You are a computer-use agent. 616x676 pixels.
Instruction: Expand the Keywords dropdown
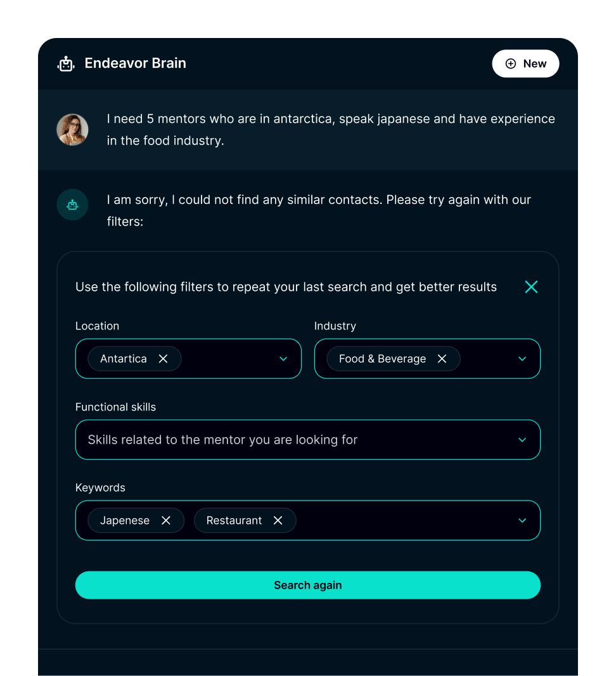click(x=522, y=520)
